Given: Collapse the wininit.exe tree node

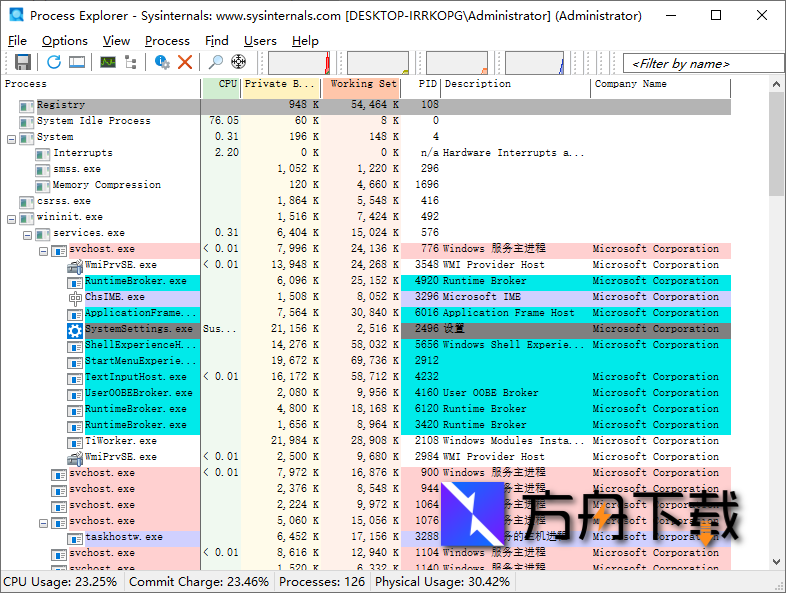Looking at the screenshot, I should tap(11, 217).
